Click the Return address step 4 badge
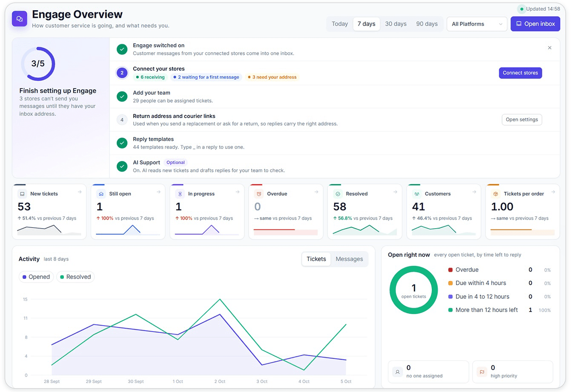The height and width of the screenshot is (392, 571). pyautogui.click(x=122, y=120)
